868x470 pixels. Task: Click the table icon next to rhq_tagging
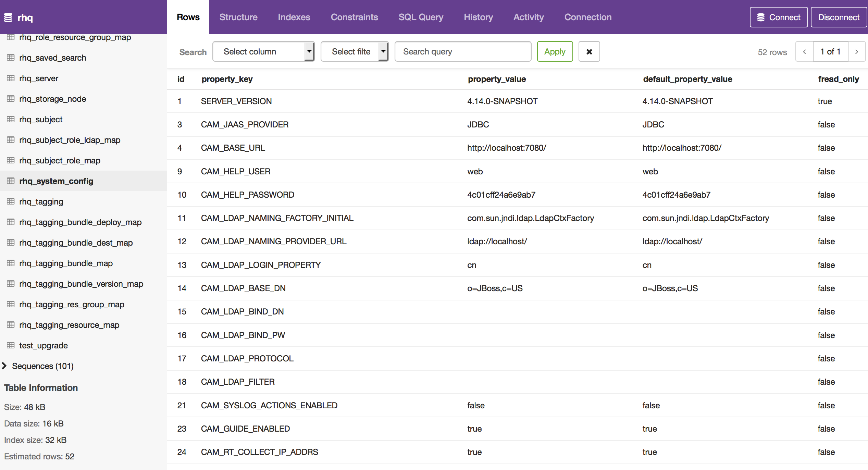pos(11,202)
